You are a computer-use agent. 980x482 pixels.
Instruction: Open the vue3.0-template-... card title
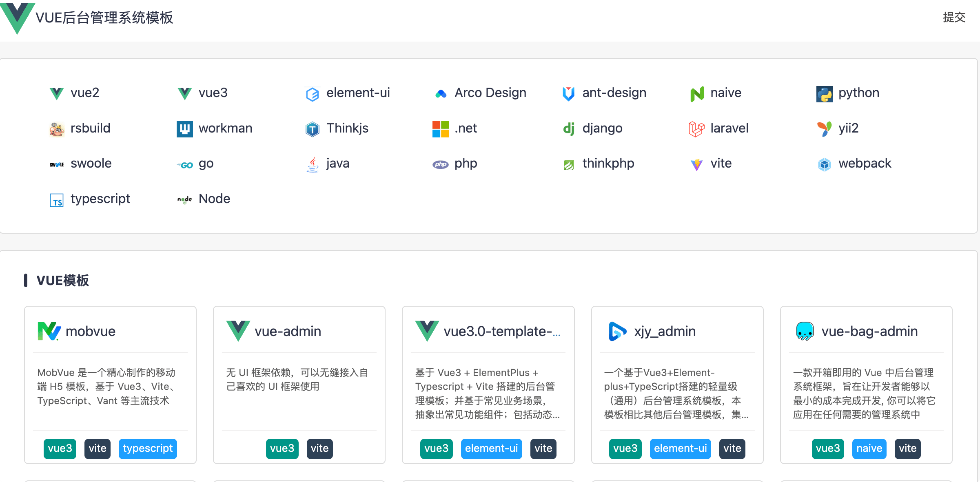click(x=502, y=331)
